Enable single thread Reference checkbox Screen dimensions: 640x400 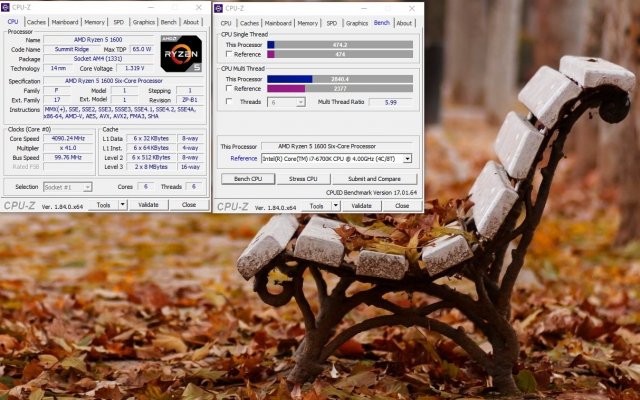pos(229,54)
